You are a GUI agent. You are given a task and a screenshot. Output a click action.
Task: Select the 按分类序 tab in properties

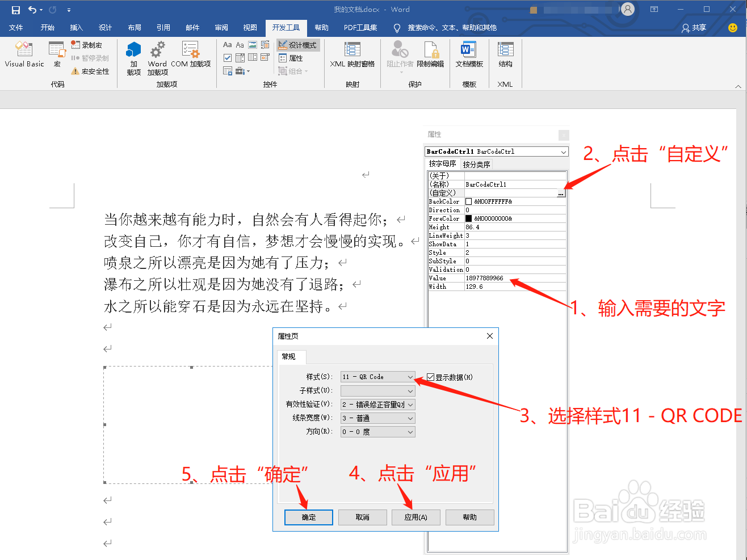(x=476, y=165)
